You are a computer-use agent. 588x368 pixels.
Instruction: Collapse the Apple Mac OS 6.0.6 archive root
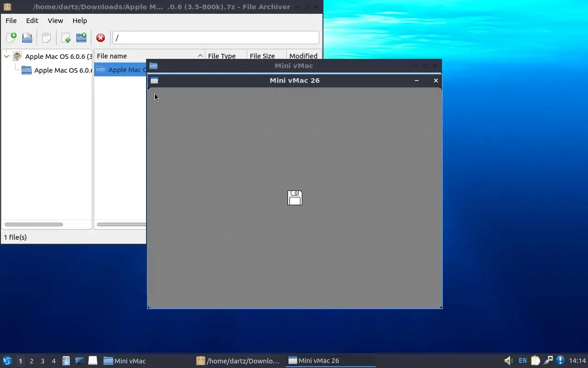(6, 57)
